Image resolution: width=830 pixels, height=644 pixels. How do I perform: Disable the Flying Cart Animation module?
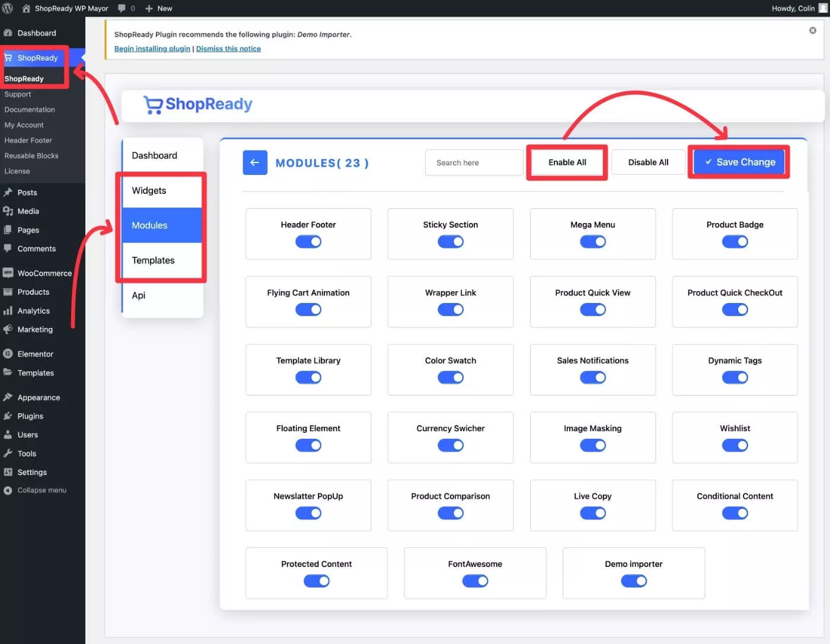coord(308,310)
